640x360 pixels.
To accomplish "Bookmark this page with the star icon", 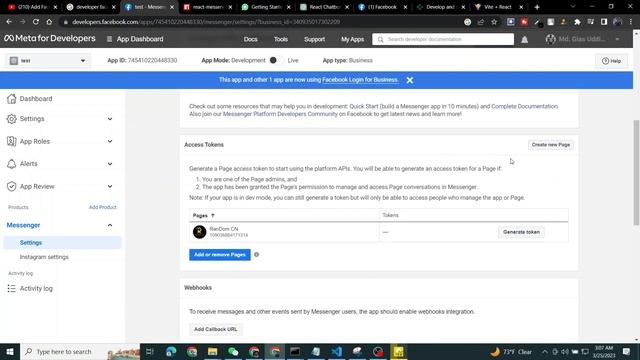I will point(494,22).
